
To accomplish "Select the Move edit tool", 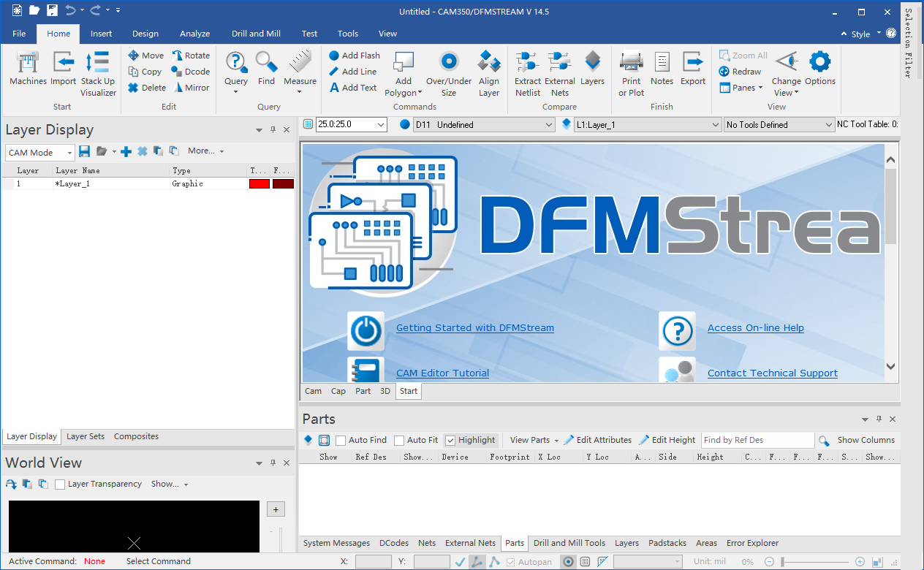I will [145, 56].
